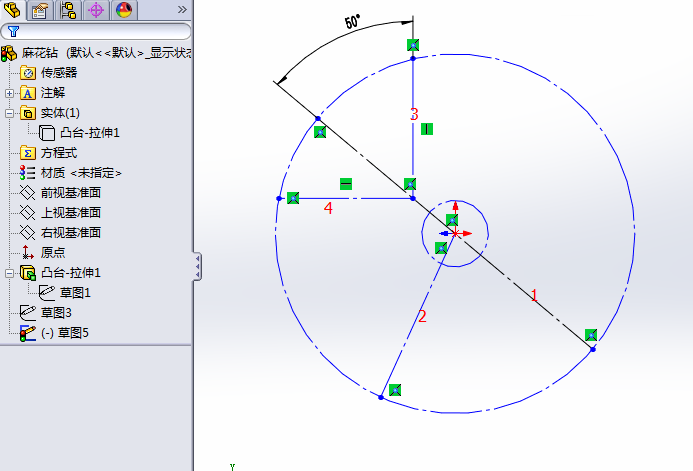Select the 上视基准面 top plane icon
This screenshot has width=693, height=471.
click(28, 213)
